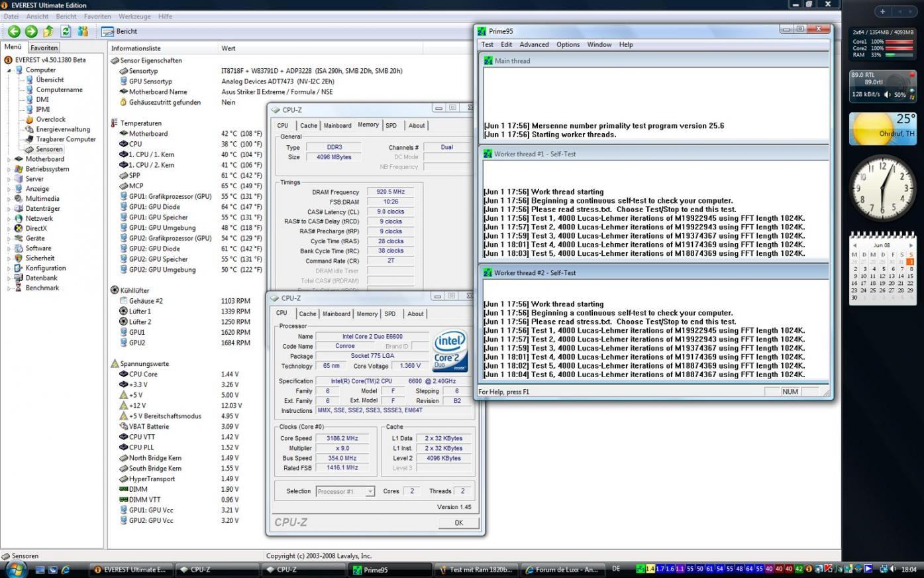The width and height of the screenshot is (924, 578).
Task: Click the OK button in CPU-Z
Action: coord(459,523)
